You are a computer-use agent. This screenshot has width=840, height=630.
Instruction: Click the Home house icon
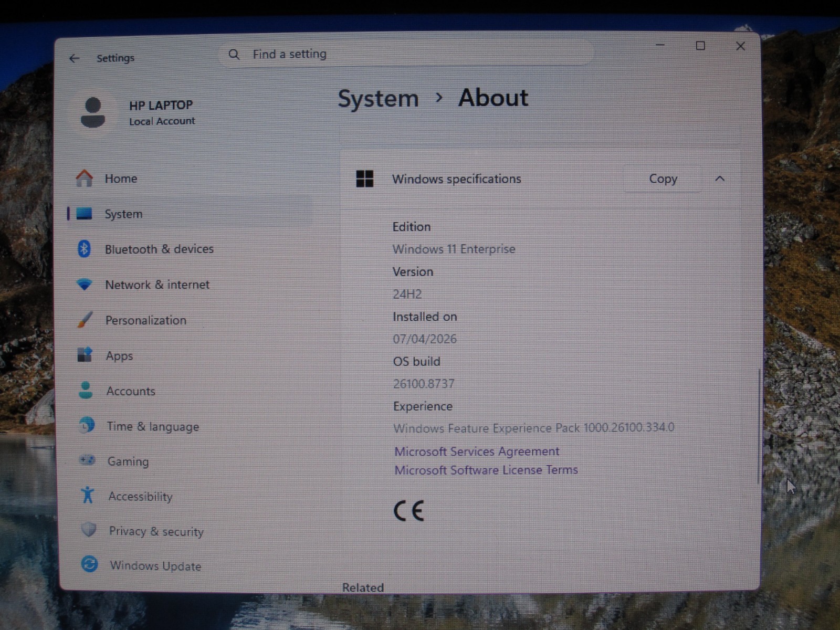pyautogui.click(x=84, y=178)
